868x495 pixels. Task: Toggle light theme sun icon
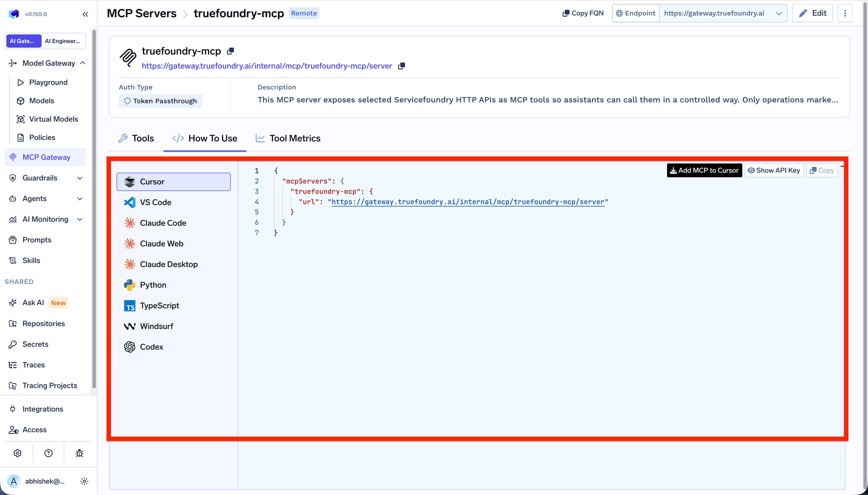84,481
